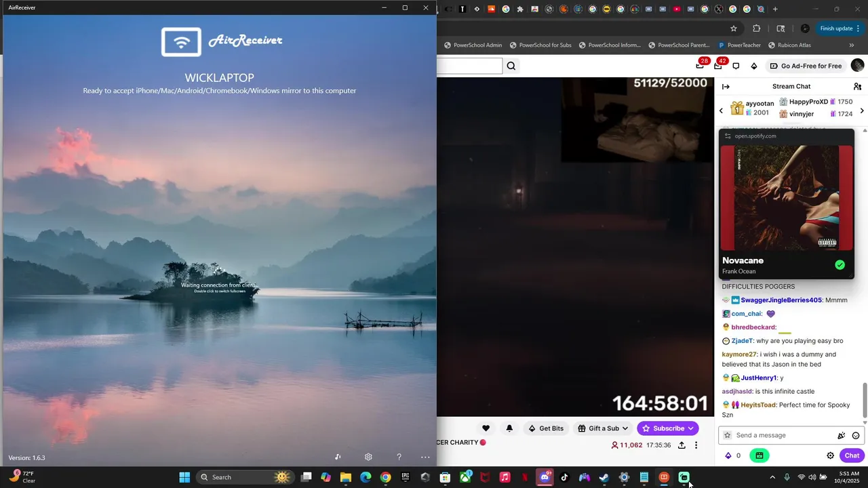868x488 pixels.
Task: Open PowerSchool for Subs bookmark
Action: coord(539,45)
